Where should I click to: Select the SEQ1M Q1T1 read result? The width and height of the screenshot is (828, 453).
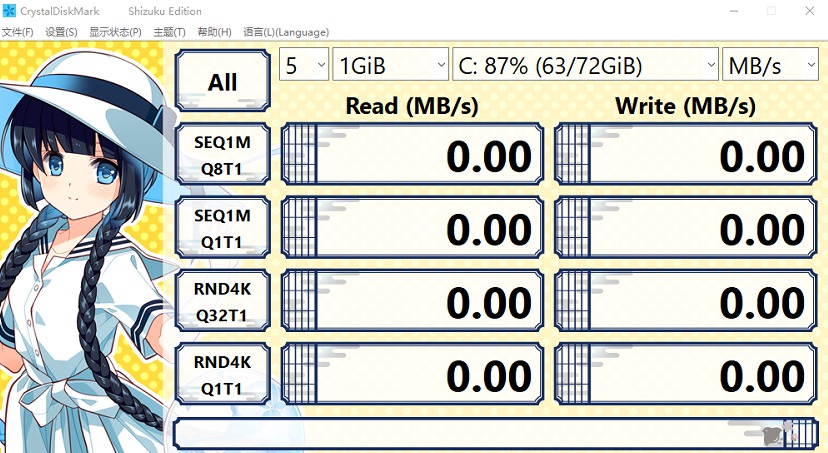(x=412, y=228)
